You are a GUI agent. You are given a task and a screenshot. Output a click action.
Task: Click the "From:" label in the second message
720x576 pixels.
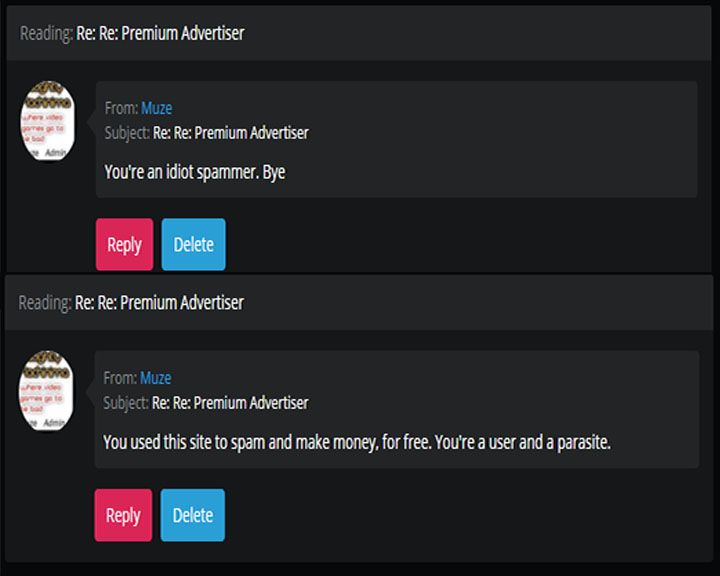click(x=120, y=378)
